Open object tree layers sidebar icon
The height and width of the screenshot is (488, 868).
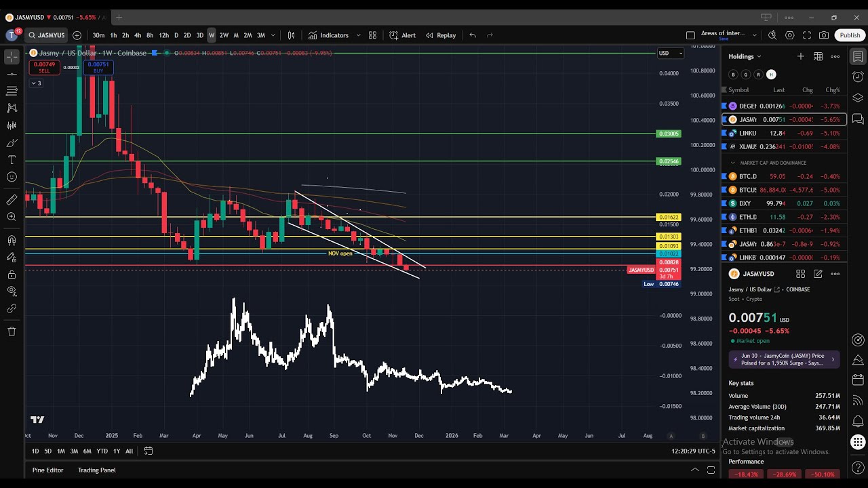point(858,98)
